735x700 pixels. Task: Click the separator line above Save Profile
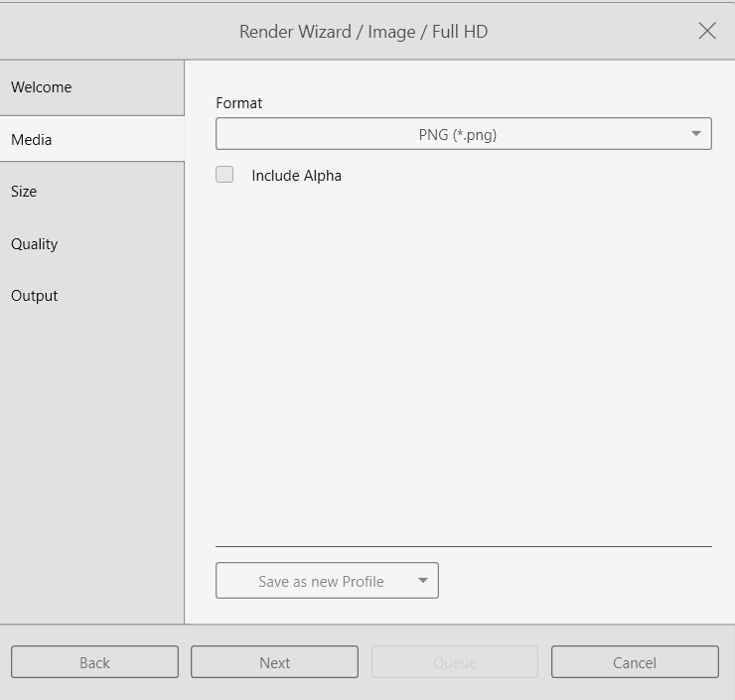463,546
